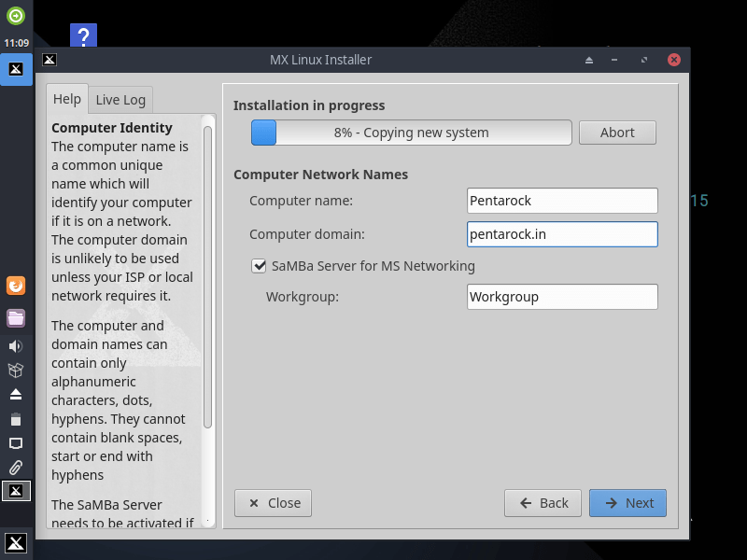Switch to the Help tab
Image resolution: width=747 pixels, height=560 pixels.
67,99
